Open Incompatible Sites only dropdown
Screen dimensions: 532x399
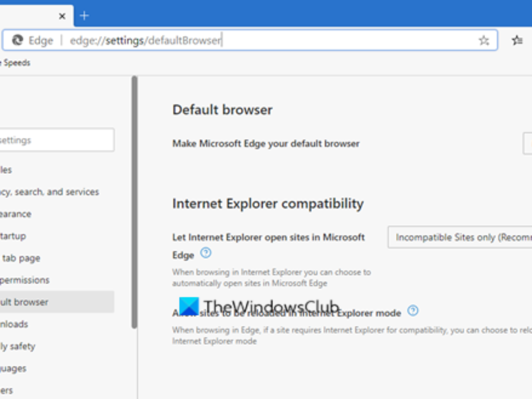[460, 237]
